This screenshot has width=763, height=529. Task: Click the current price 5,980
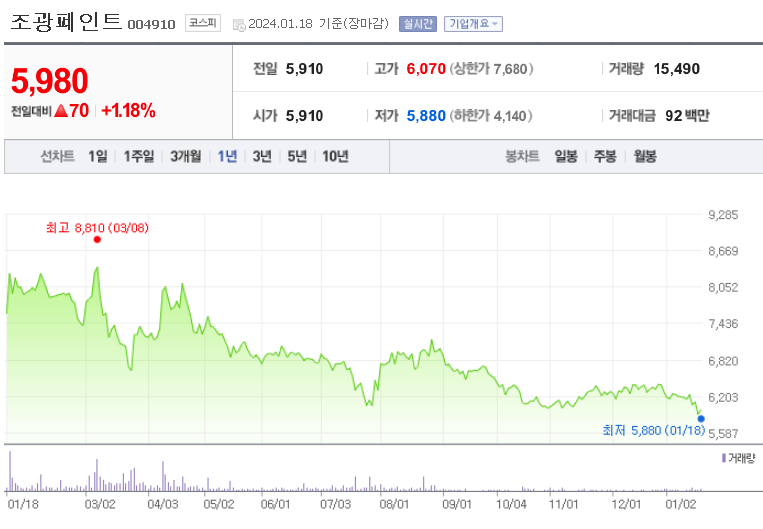click(x=50, y=81)
